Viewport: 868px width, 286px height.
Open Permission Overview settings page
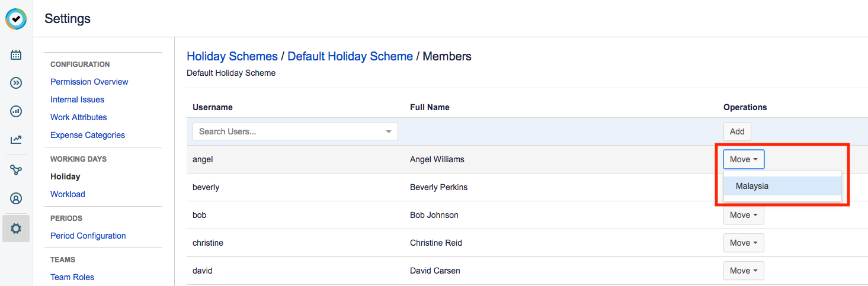coord(89,82)
